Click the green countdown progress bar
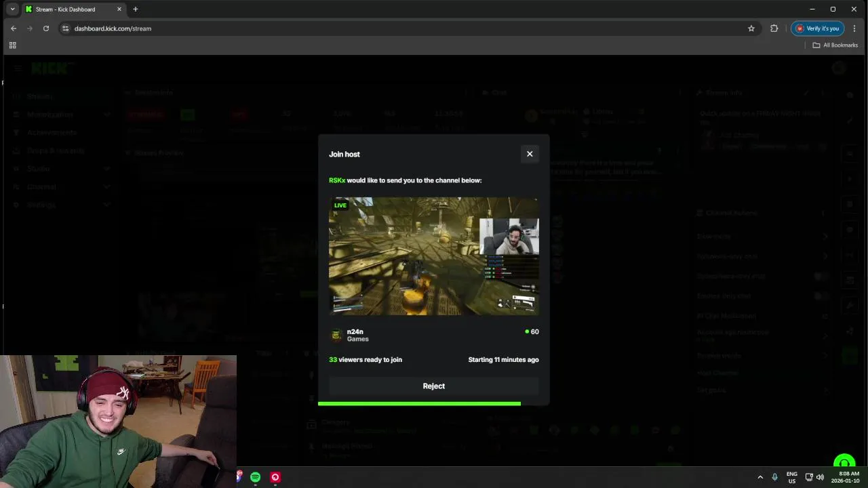 pos(419,404)
